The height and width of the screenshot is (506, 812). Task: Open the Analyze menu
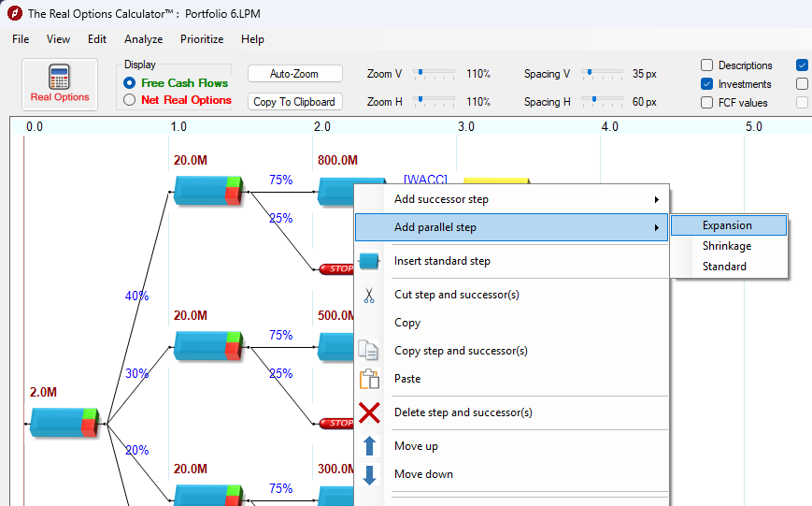pos(143,39)
